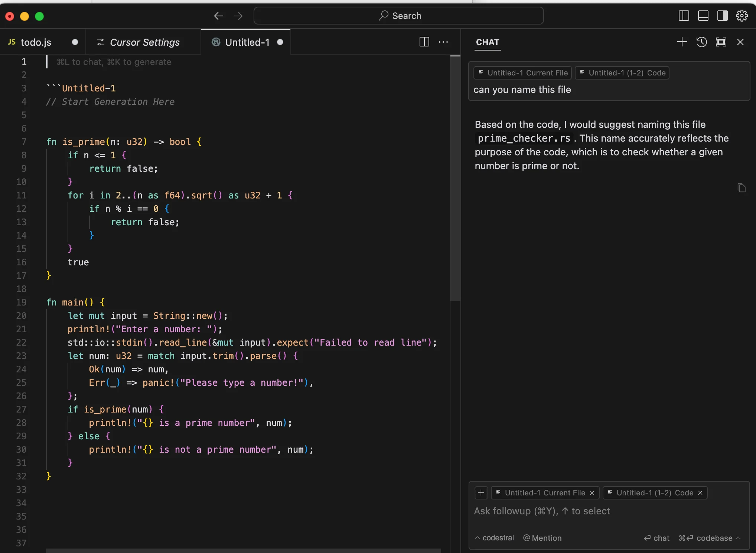Screen dimensions: 756x553
Task: Copy the AI response using the copy icon
Action: [x=742, y=188]
